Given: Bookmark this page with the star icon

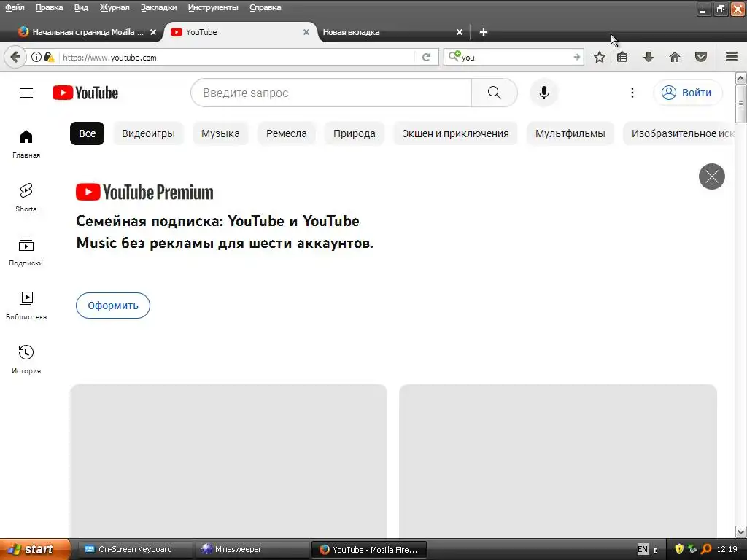Looking at the screenshot, I should 600,58.
